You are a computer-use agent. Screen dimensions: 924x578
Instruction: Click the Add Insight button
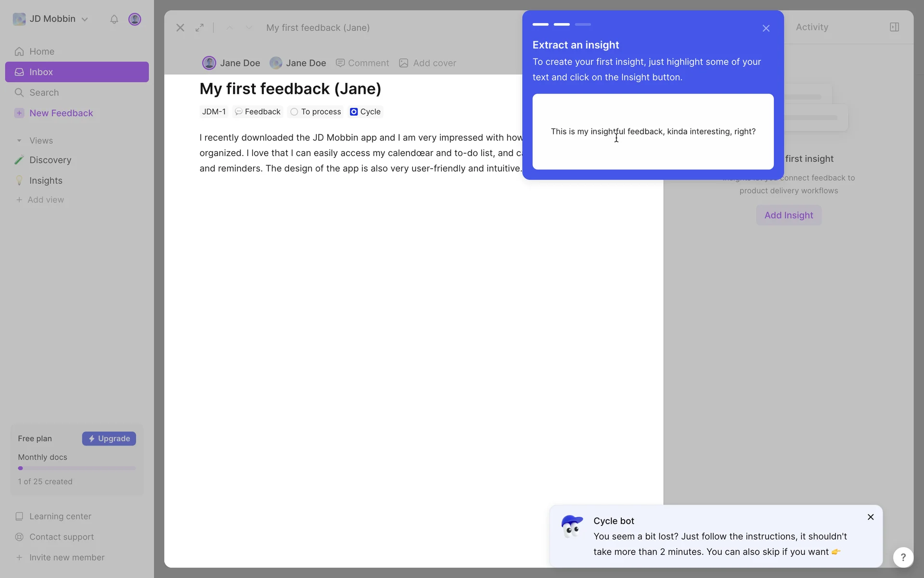coord(789,215)
